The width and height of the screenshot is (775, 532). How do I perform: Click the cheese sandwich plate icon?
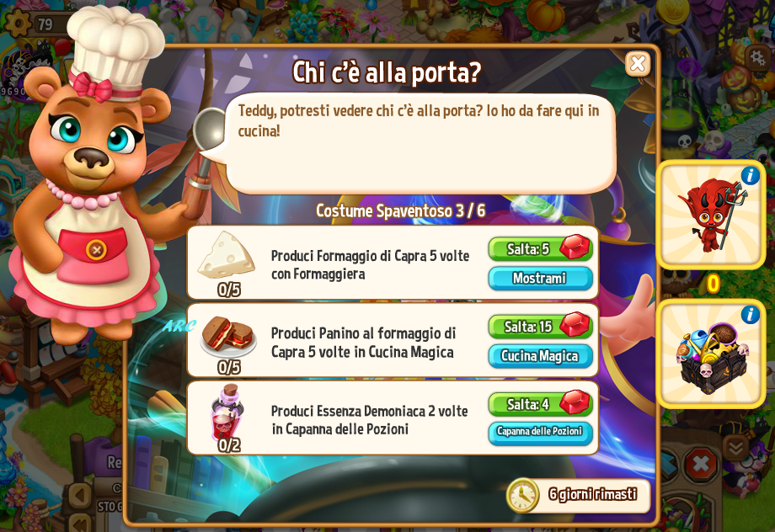coord(227,337)
